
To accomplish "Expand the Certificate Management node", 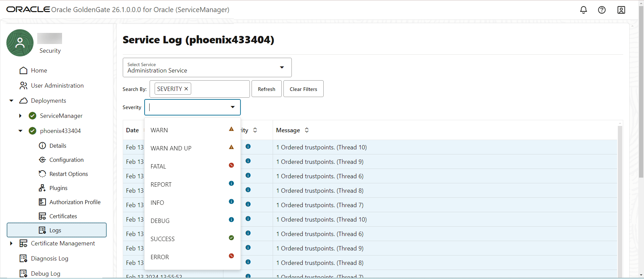I will (x=11, y=243).
